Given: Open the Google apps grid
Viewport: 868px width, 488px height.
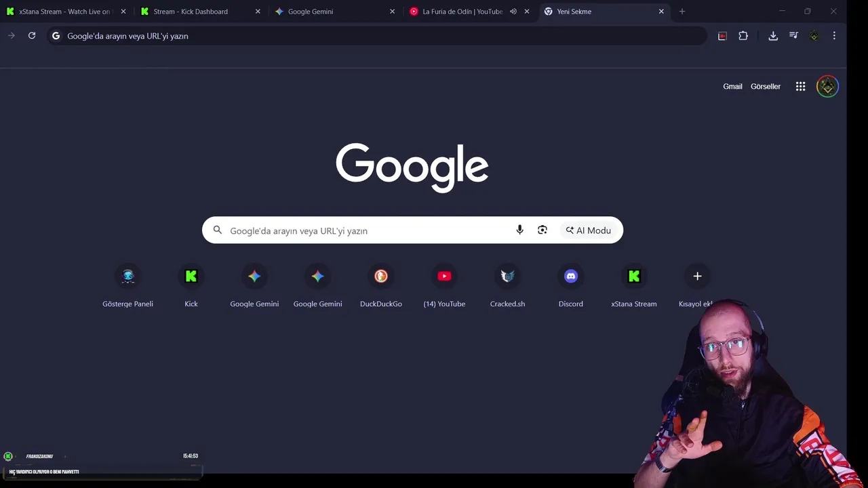Looking at the screenshot, I should point(800,86).
